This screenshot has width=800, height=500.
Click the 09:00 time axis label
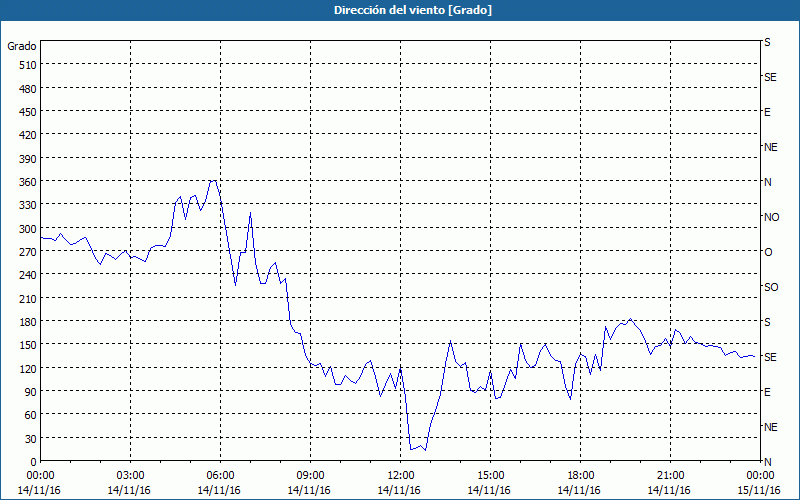click(310, 476)
